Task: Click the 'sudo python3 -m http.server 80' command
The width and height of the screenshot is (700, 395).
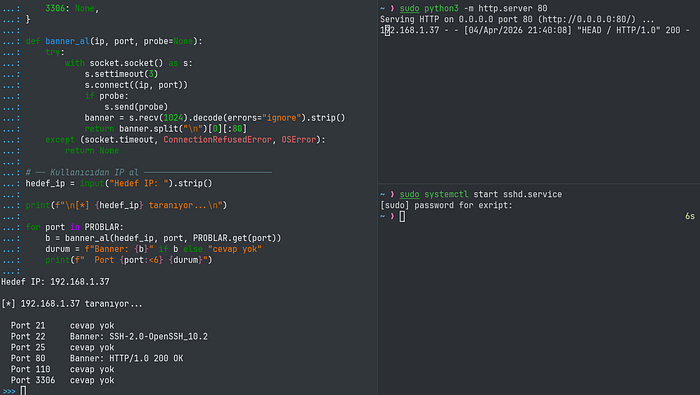Action: tap(473, 8)
